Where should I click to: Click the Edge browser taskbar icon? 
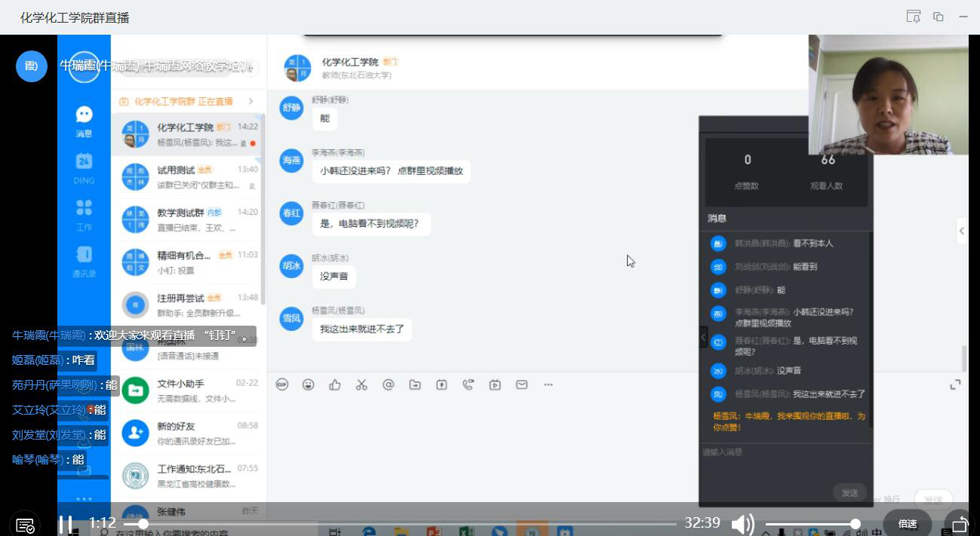pyautogui.click(x=369, y=531)
